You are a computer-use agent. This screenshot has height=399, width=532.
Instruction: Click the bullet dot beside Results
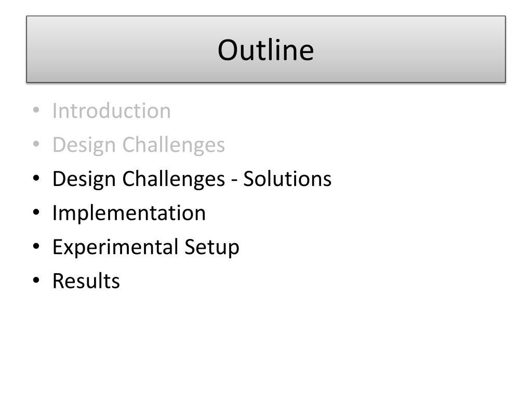(x=36, y=281)
